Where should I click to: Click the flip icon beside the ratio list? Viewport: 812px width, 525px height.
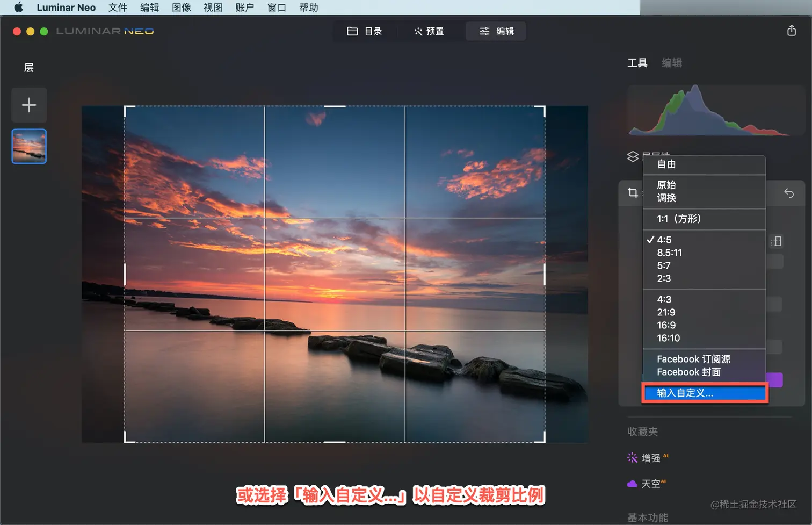point(776,241)
